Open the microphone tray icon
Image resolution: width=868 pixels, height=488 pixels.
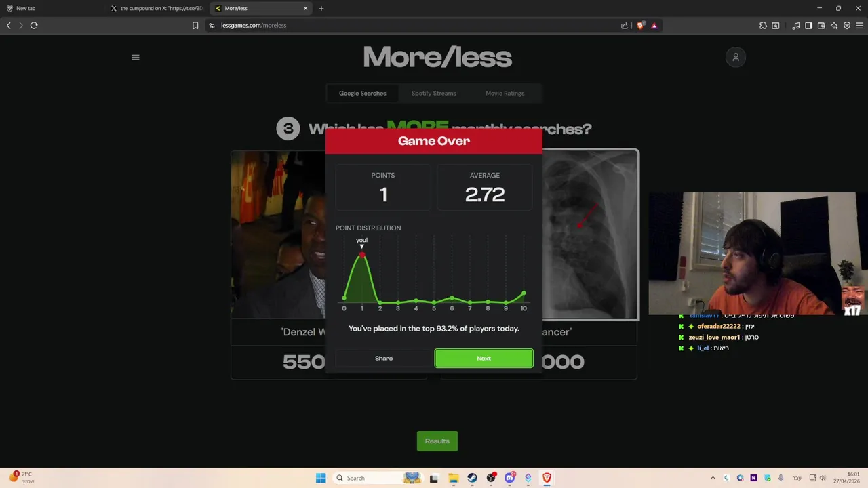781,478
